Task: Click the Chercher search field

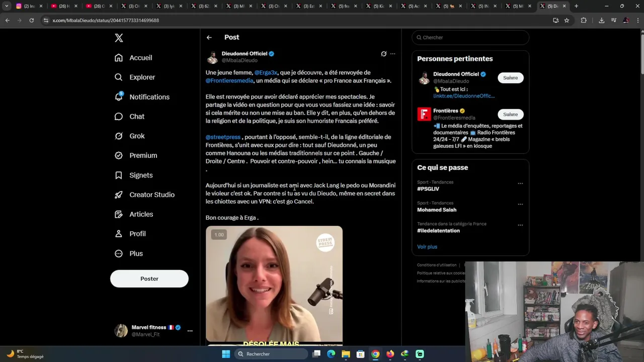Action: pos(470,37)
